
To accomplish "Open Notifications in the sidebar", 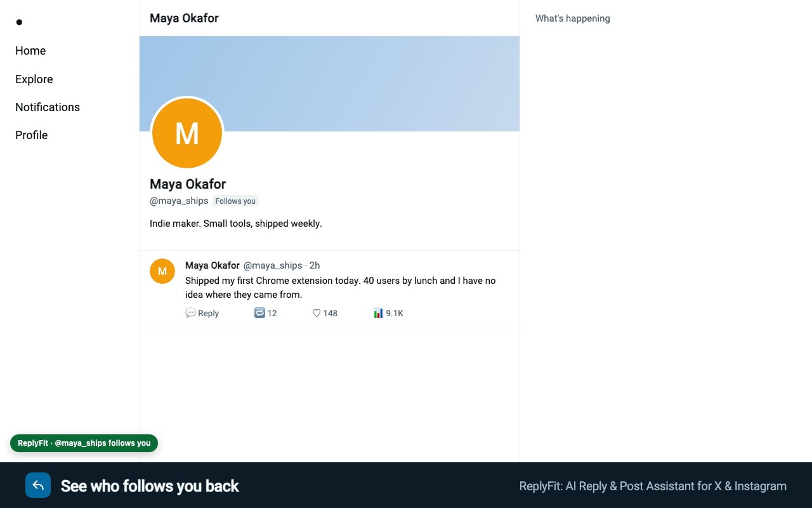I will click(48, 107).
